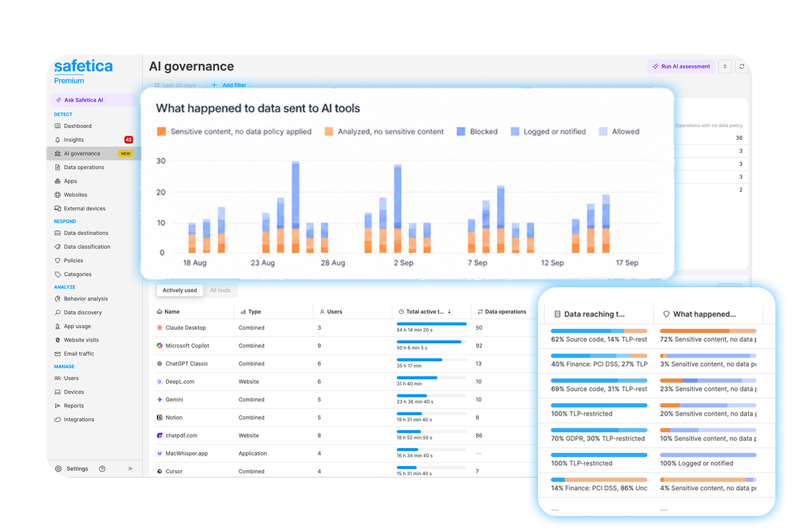Open the Claude Desktop row

346,328
